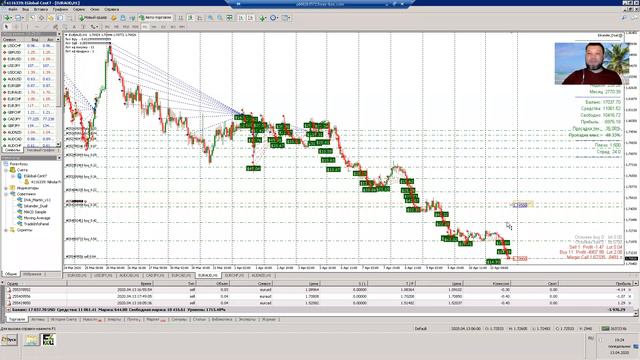Viewport: 640px width, 360px height.
Task: Click the auto scroll chart icon
Action: pyautogui.click(x=241, y=18)
